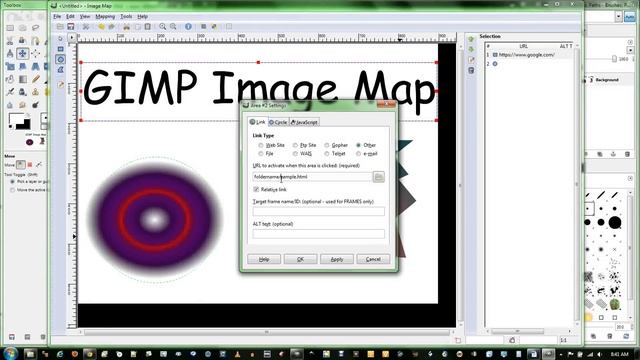Click the Edit map info icon
The height and width of the screenshot is (360, 640).
click(188, 27)
